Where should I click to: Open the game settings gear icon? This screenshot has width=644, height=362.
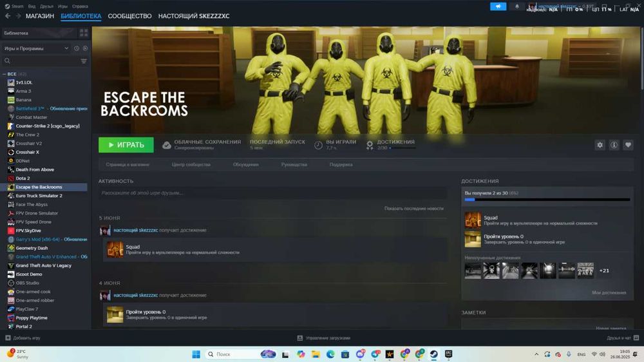[600, 145]
